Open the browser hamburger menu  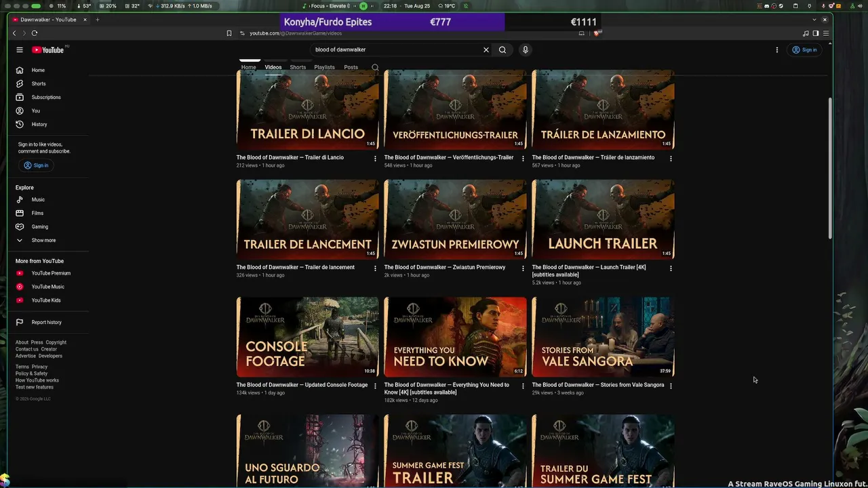click(826, 33)
